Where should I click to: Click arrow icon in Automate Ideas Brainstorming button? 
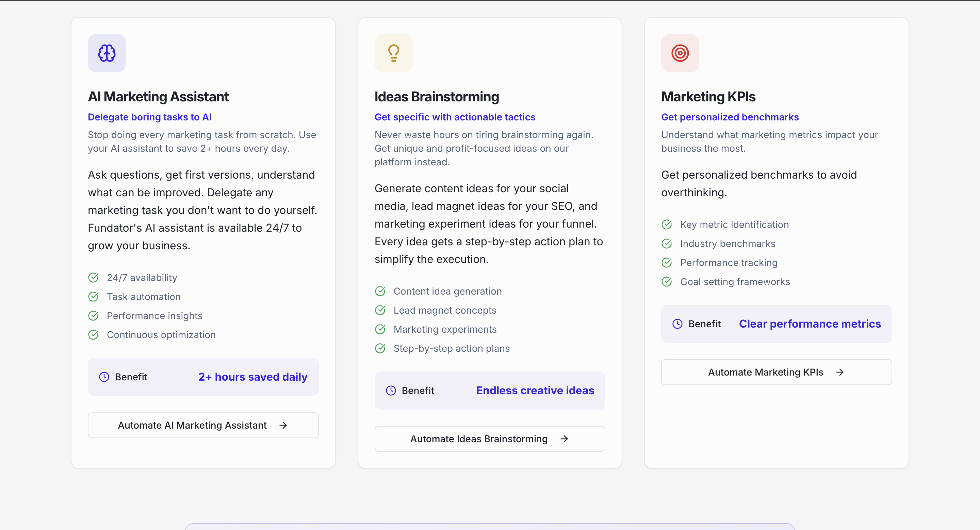coord(564,439)
